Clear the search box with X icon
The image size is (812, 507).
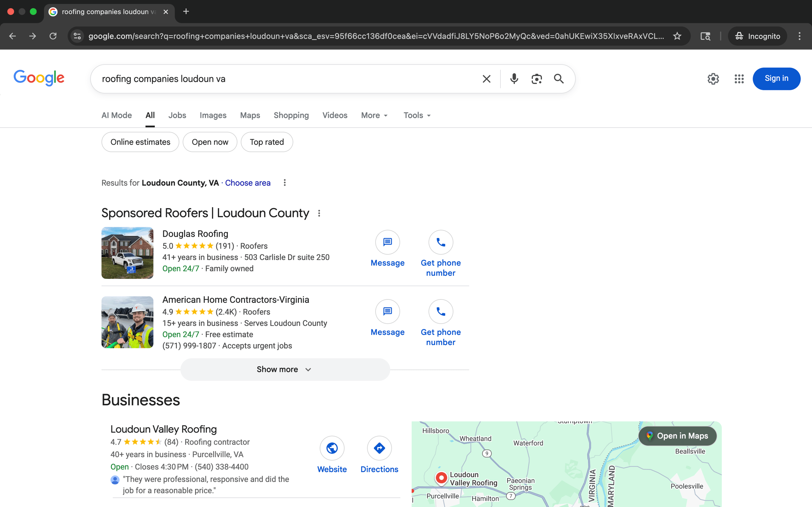[486, 79]
